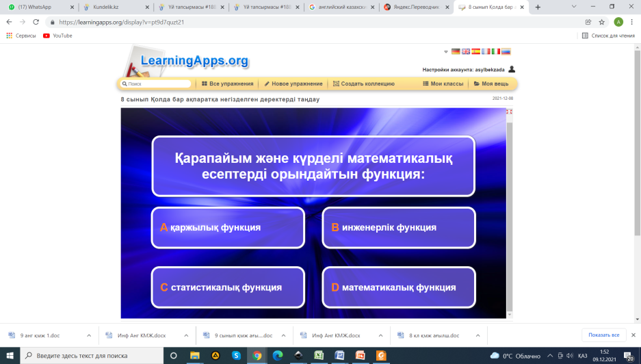The height and width of the screenshot is (364, 641).
Task: Open Список для чтения reading list
Action: click(608, 36)
